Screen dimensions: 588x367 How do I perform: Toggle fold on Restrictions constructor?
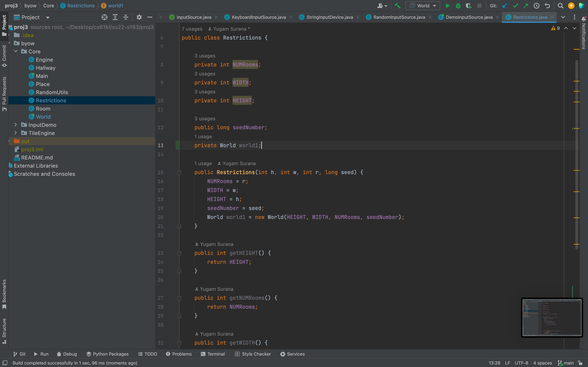pyautogui.click(x=179, y=172)
